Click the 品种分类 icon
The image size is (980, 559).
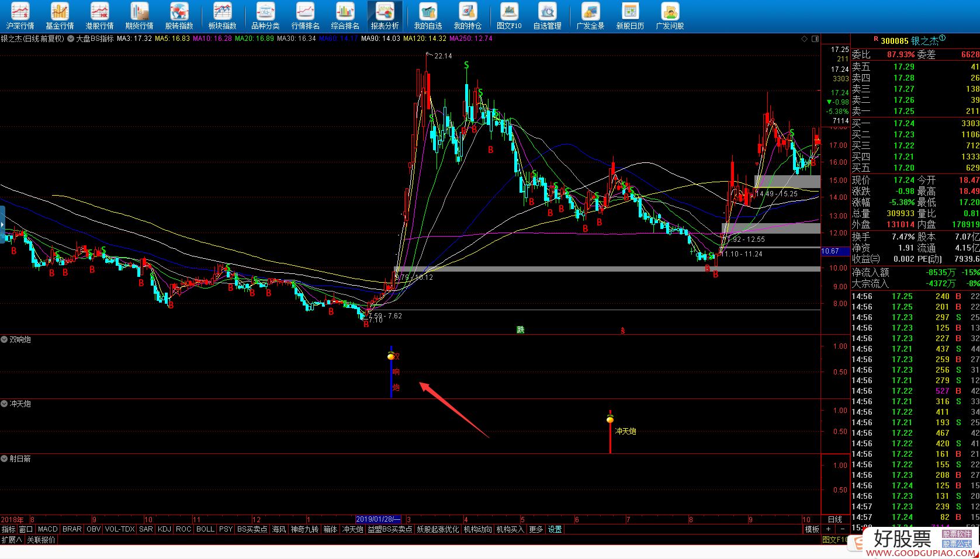click(x=265, y=16)
